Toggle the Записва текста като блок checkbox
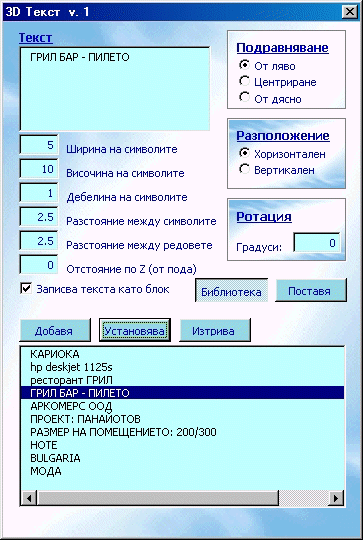The height and width of the screenshot is (540, 363). click(x=26, y=289)
